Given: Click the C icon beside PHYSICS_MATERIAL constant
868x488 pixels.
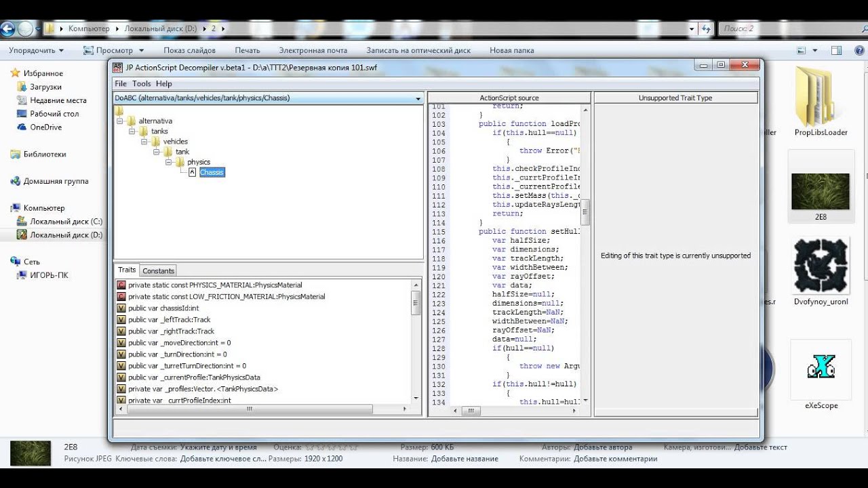Looking at the screenshot, I should pos(121,285).
